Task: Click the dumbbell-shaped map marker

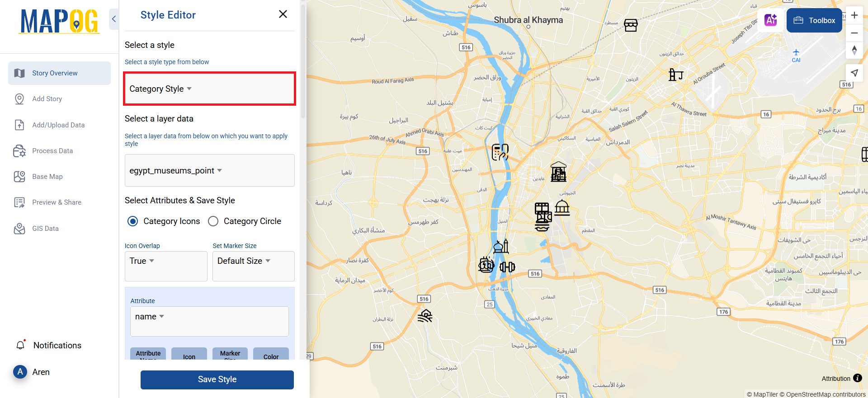Action: pos(507,267)
